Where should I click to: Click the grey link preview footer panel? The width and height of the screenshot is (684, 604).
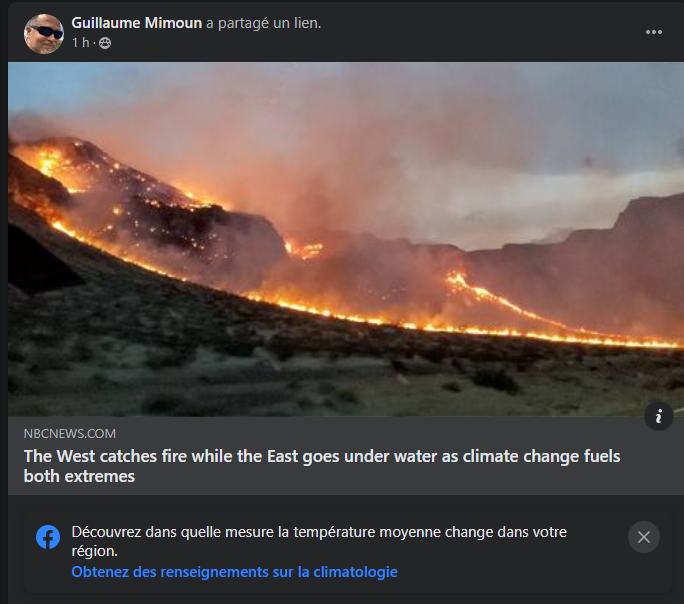point(346,456)
